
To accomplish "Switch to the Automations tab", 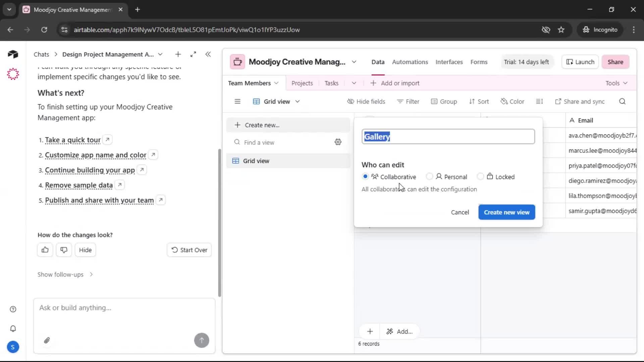I will (x=410, y=62).
